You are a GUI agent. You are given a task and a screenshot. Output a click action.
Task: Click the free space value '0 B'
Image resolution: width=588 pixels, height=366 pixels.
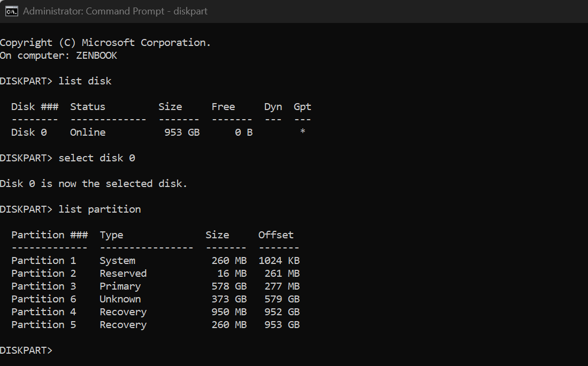coord(244,132)
